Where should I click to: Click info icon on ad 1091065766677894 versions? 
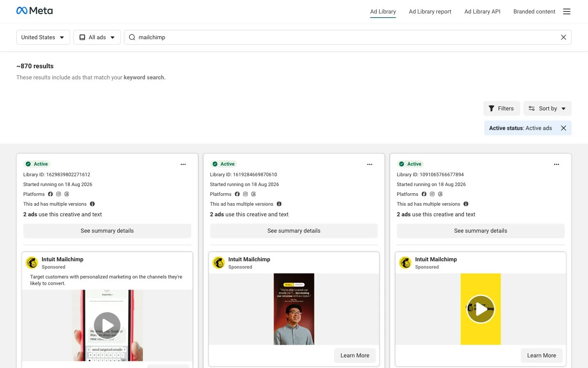(466, 204)
